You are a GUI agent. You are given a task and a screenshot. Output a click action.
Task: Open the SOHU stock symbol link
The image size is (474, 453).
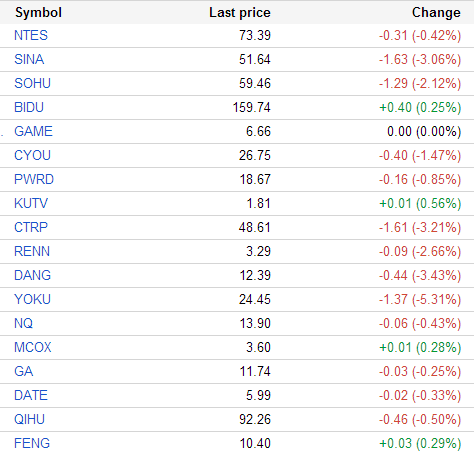tap(32, 83)
